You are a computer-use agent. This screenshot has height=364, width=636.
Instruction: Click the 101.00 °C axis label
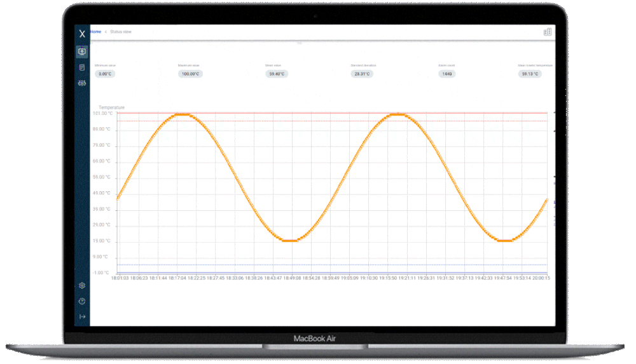click(102, 114)
